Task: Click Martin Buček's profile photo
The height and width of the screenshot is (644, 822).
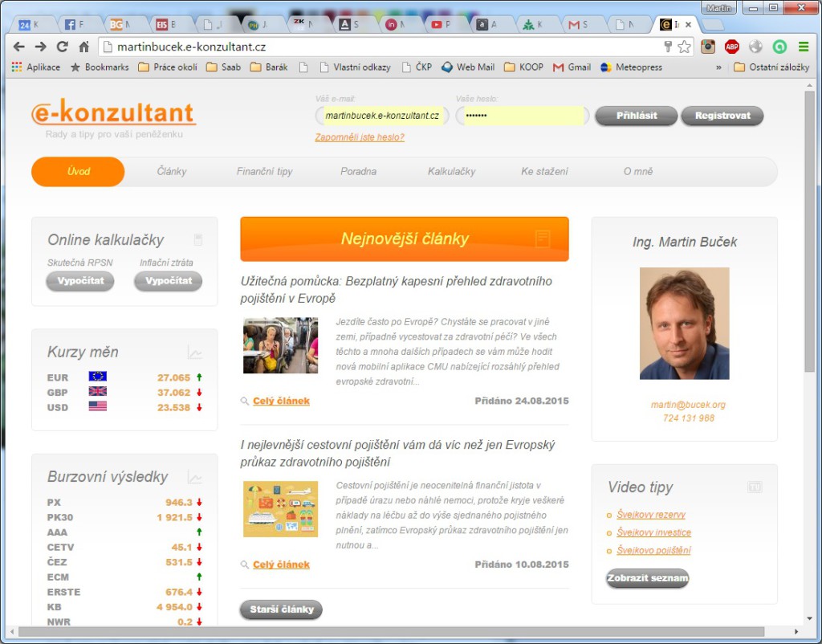Action: point(684,323)
